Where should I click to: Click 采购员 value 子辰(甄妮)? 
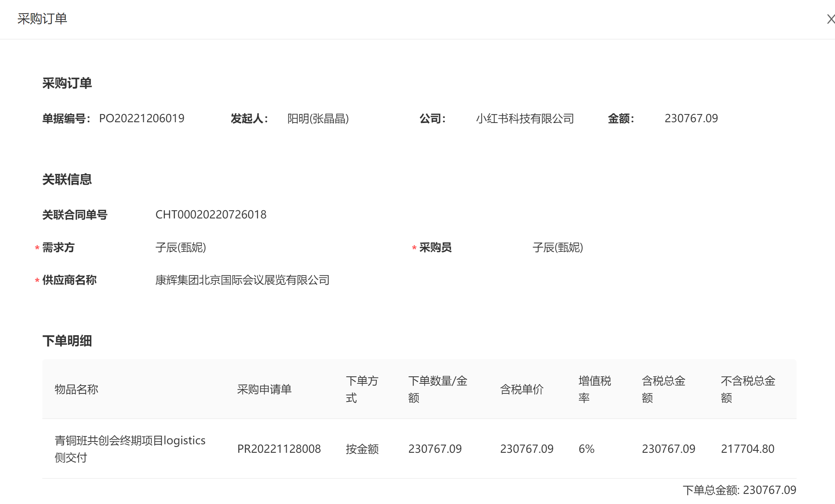pos(557,248)
